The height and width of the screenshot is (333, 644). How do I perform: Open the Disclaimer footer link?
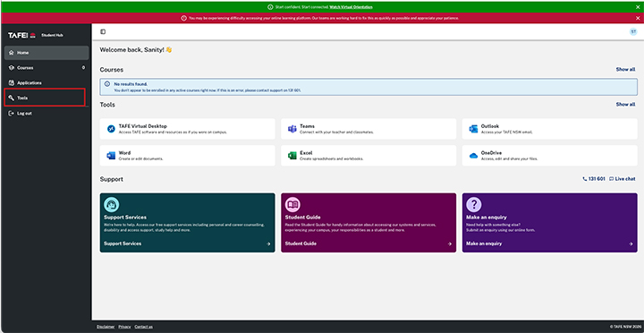coord(106,327)
